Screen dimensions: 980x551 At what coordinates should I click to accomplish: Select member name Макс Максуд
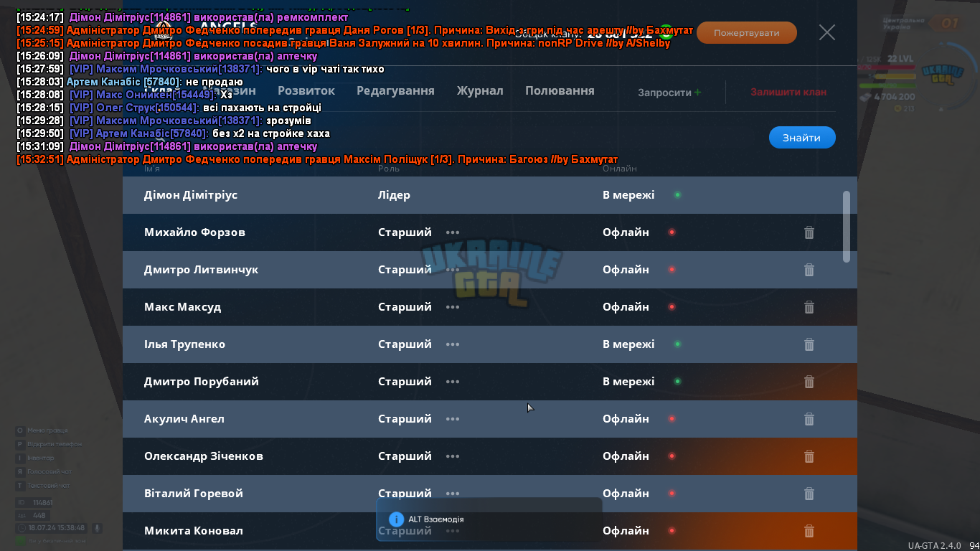tap(182, 307)
